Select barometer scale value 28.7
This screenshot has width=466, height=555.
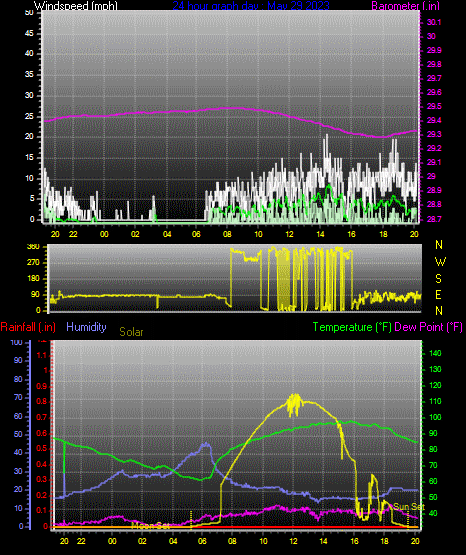[x=434, y=219]
